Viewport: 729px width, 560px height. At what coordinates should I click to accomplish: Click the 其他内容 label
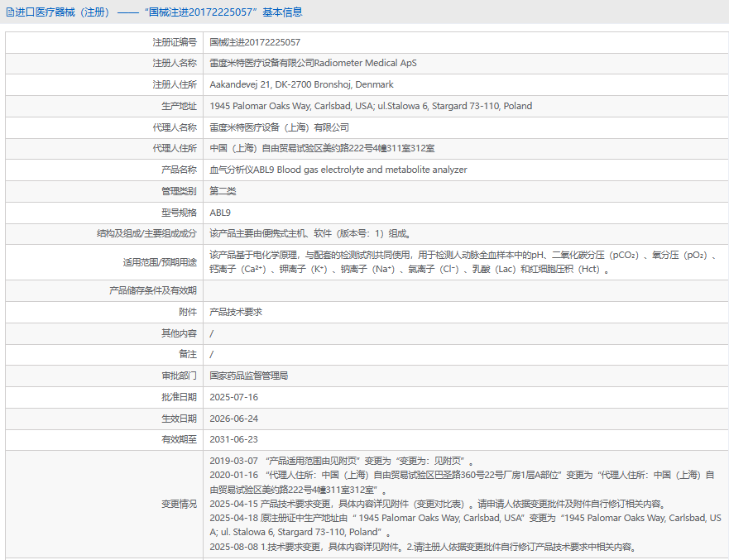click(179, 333)
